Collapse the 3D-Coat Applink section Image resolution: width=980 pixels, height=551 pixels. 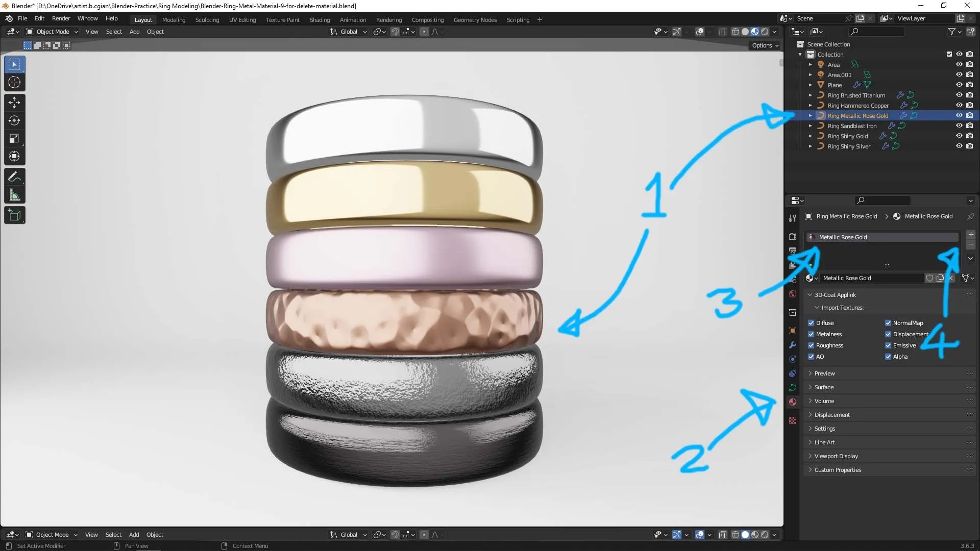(x=836, y=294)
